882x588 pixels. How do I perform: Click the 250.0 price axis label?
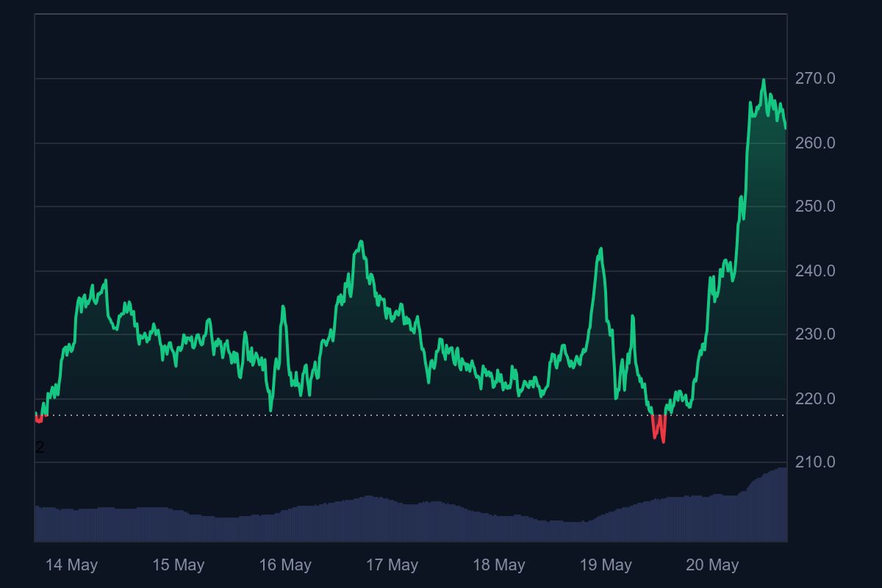(x=815, y=207)
